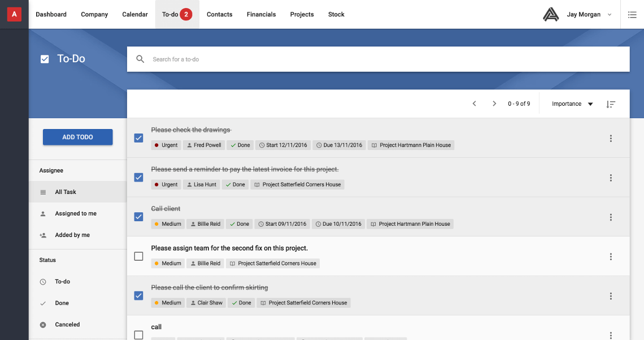This screenshot has width=644, height=340.
Task: Click 'Start 09/11/2016' tag
Action: 282,224
